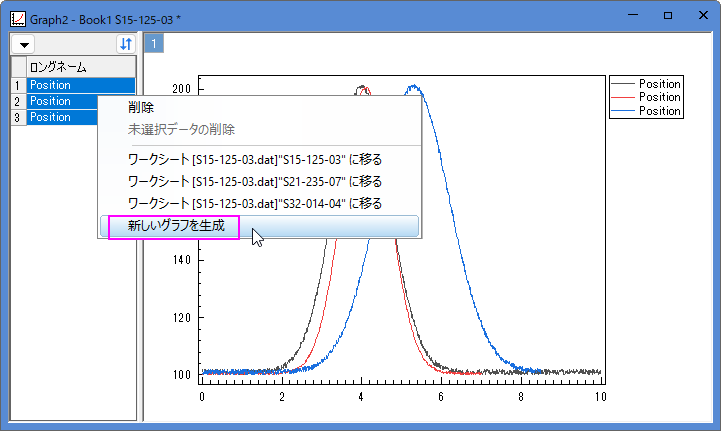The image size is (721, 431).
Task: Click the Y axis label 200
Action: tap(181, 89)
